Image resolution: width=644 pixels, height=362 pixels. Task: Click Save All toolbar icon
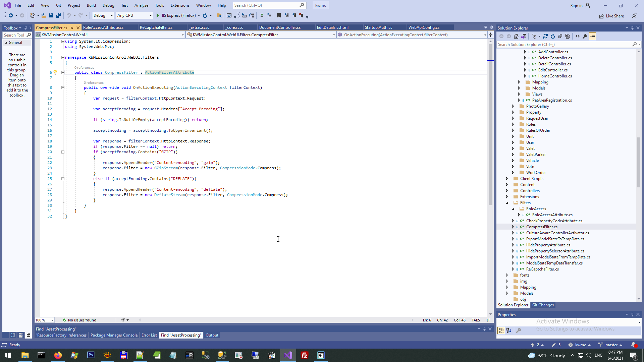pos(59,15)
